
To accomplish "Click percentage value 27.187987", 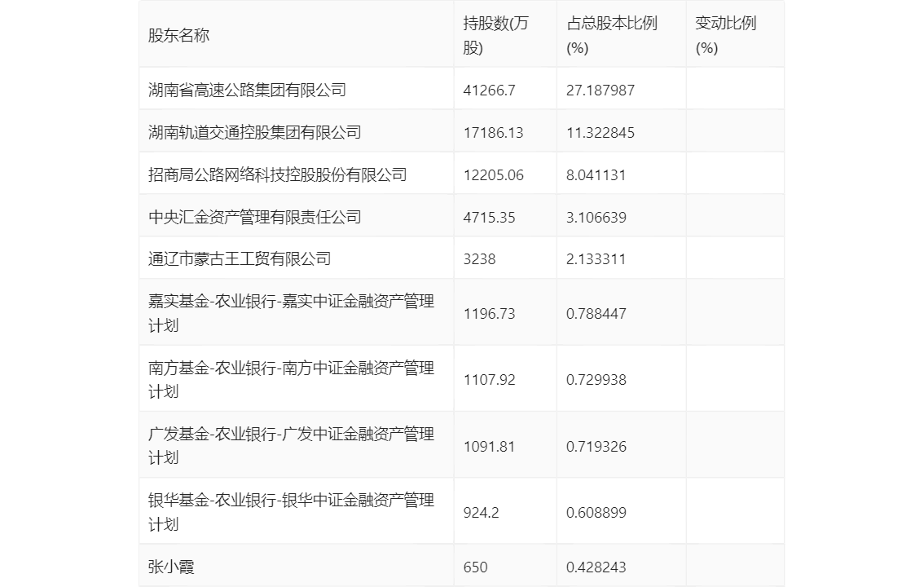I will (601, 90).
